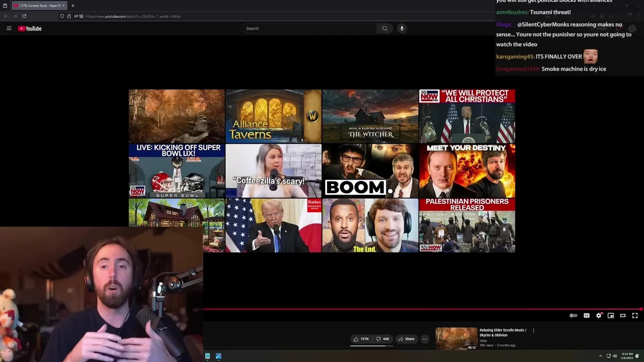Select the Alliance Taverns end-screen video
The width and height of the screenshot is (644, 362).
(273, 116)
